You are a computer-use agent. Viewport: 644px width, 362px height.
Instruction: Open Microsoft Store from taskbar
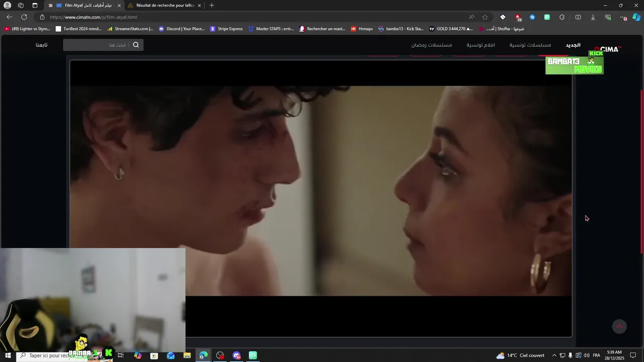coord(154,355)
